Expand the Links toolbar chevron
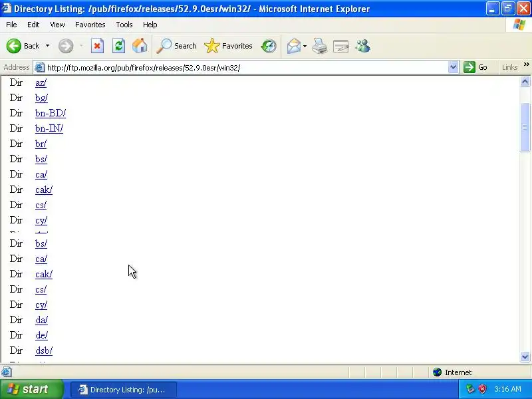The height and width of the screenshot is (399, 532). pyautogui.click(x=526, y=64)
